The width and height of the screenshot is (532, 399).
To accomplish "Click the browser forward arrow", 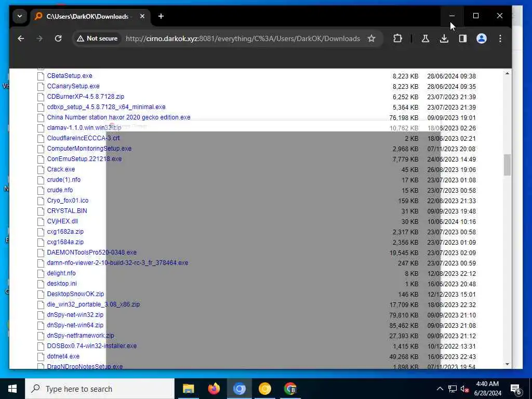I will click(39, 38).
